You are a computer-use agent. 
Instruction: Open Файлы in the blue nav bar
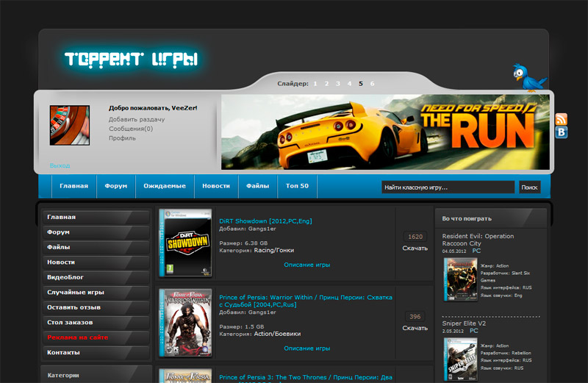pos(258,186)
